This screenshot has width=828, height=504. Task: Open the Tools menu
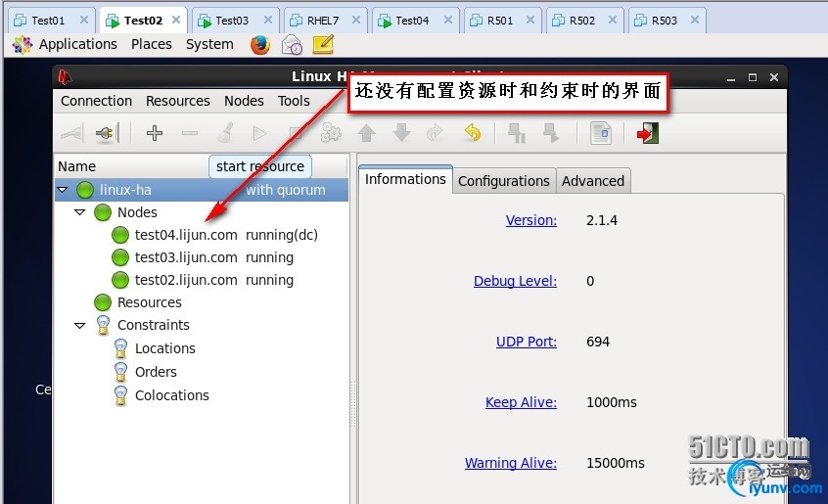click(x=294, y=101)
